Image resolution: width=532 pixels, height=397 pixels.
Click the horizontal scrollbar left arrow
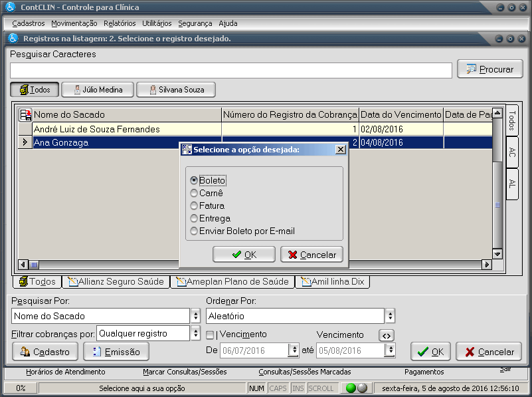[23, 265]
